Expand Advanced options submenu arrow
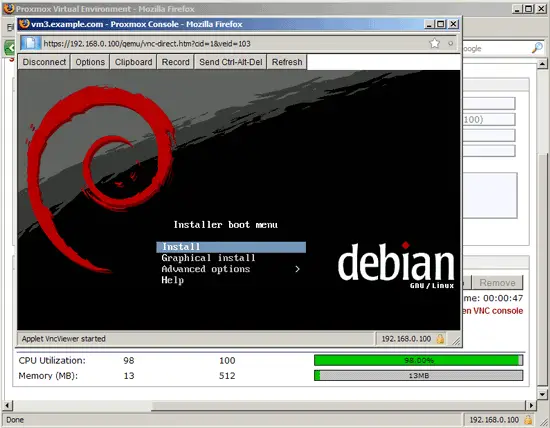Viewport: 550px width, 428px height. point(297,269)
